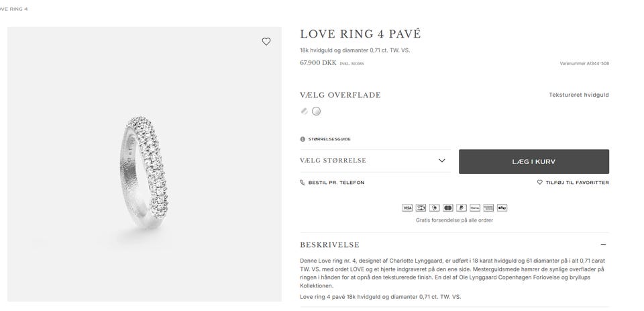Image resolution: width=644 pixels, height=311 pixels.
Task: Open the Vælg størrelse dropdown
Action: [375, 161]
